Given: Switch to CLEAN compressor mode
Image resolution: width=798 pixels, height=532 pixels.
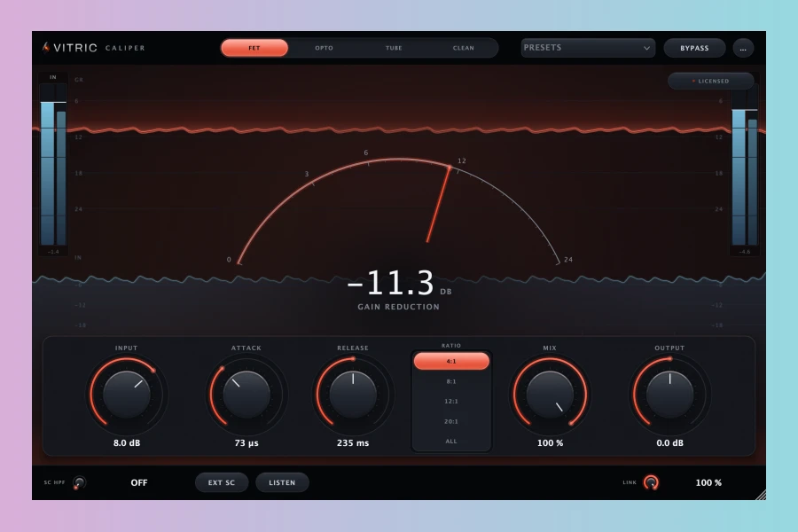Looking at the screenshot, I should [x=463, y=48].
